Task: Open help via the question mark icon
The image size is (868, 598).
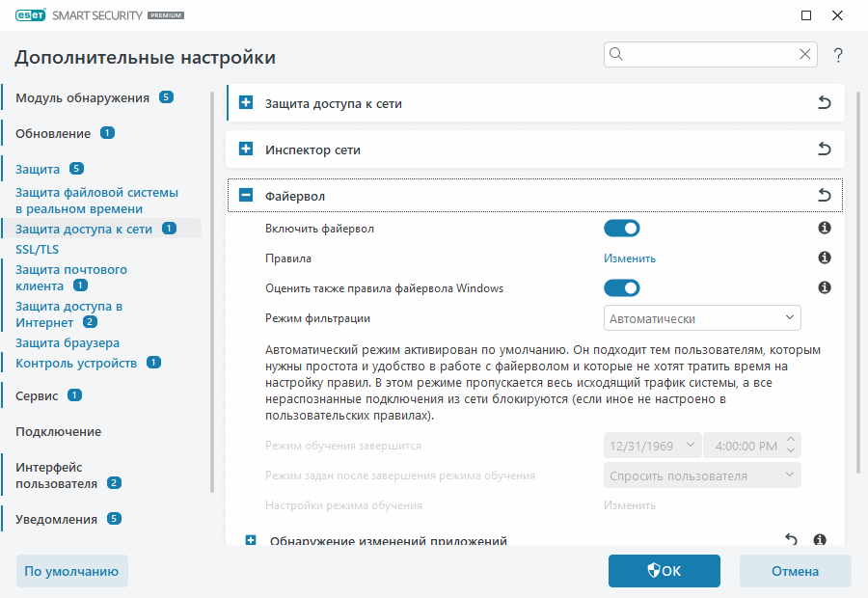Action: (x=837, y=56)
